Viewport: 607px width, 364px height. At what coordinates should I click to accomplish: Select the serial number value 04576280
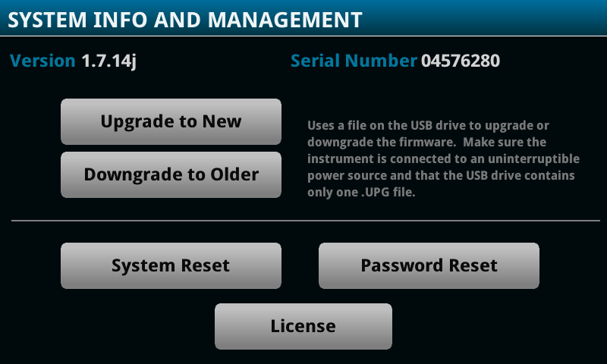point(461,61)
